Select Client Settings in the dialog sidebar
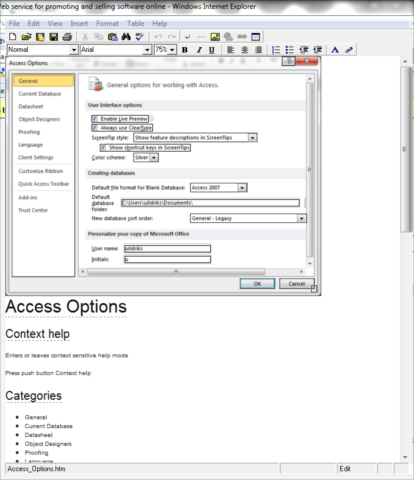This screenshot has height=480, width=414. pos(36,158)
